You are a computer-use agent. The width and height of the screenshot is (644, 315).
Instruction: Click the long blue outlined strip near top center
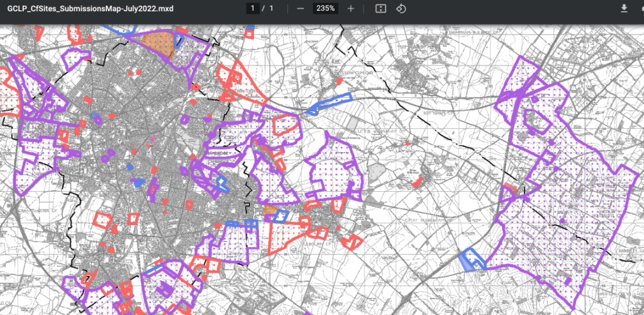coord(329,104)
